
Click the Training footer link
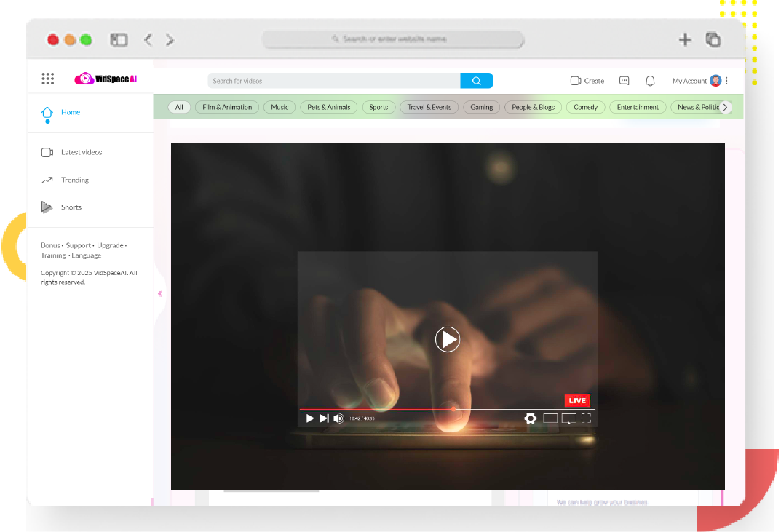click(x=53, y=255)
